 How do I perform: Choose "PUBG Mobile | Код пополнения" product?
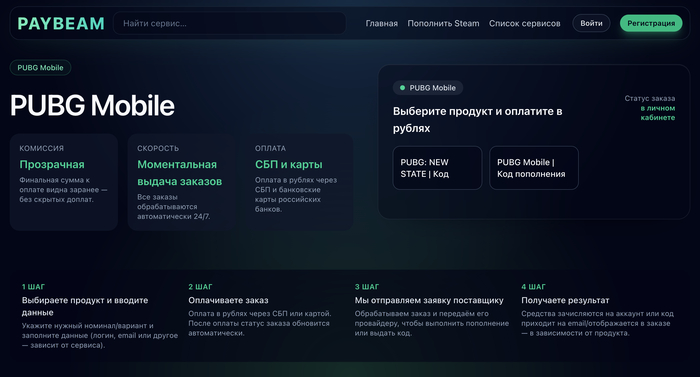(x=534, y=168)
